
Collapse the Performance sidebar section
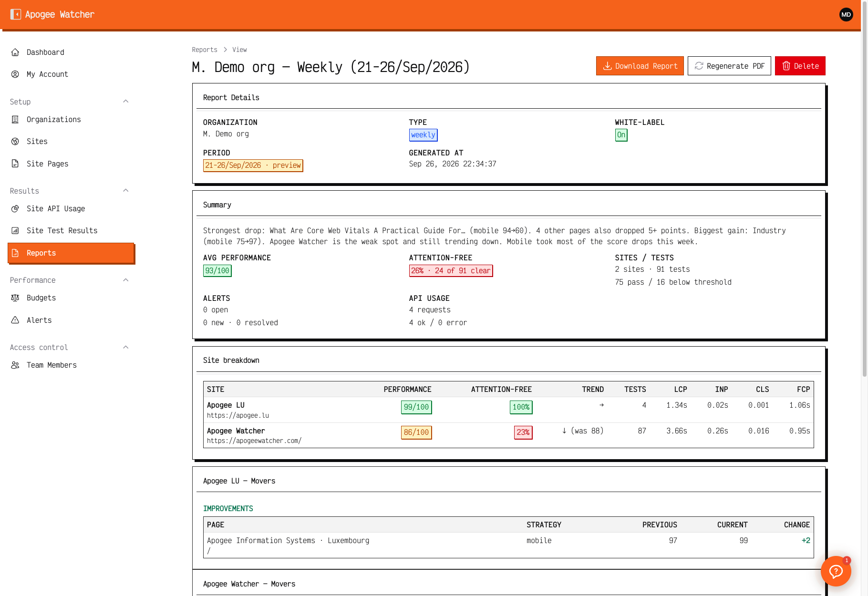tap(126, 280)
